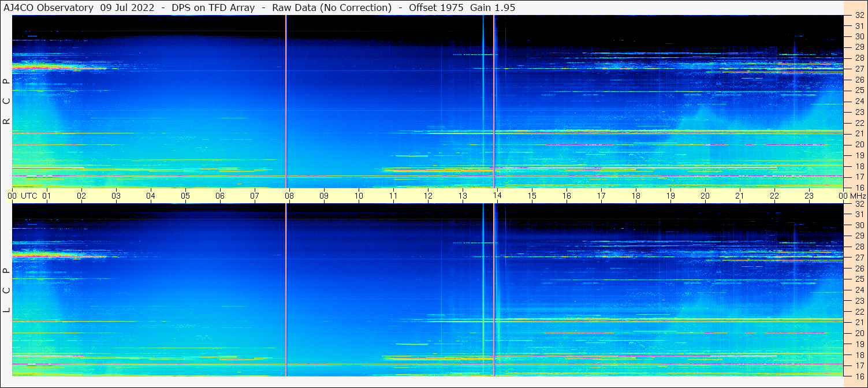Click the 27 MHz label of LCP panel

(859, 258)
